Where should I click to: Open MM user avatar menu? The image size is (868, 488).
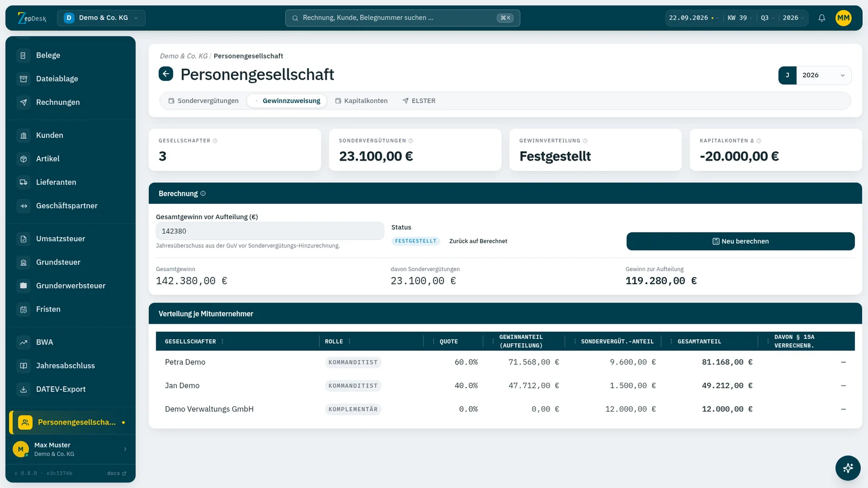(844, 18)
